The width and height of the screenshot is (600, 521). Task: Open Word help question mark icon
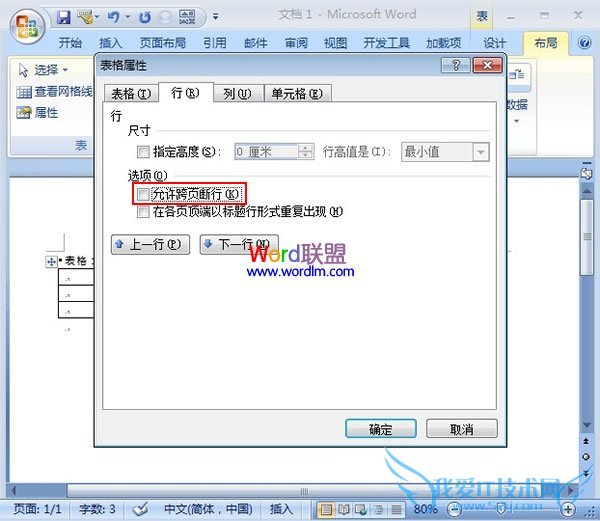584,42
